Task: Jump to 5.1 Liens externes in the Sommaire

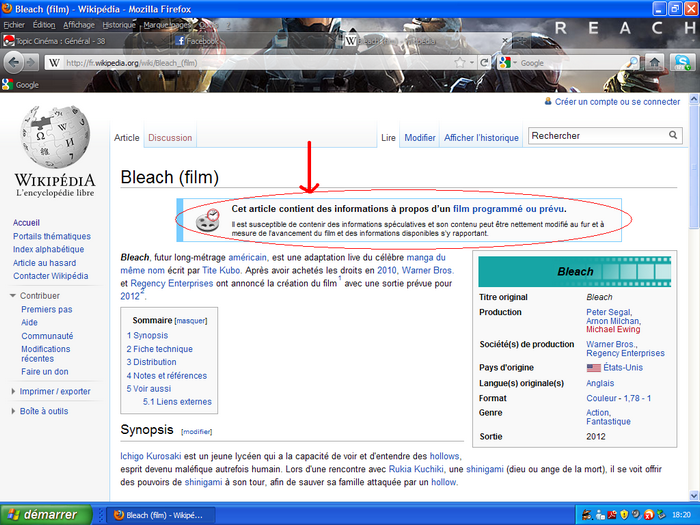Action: click(177, 402)
